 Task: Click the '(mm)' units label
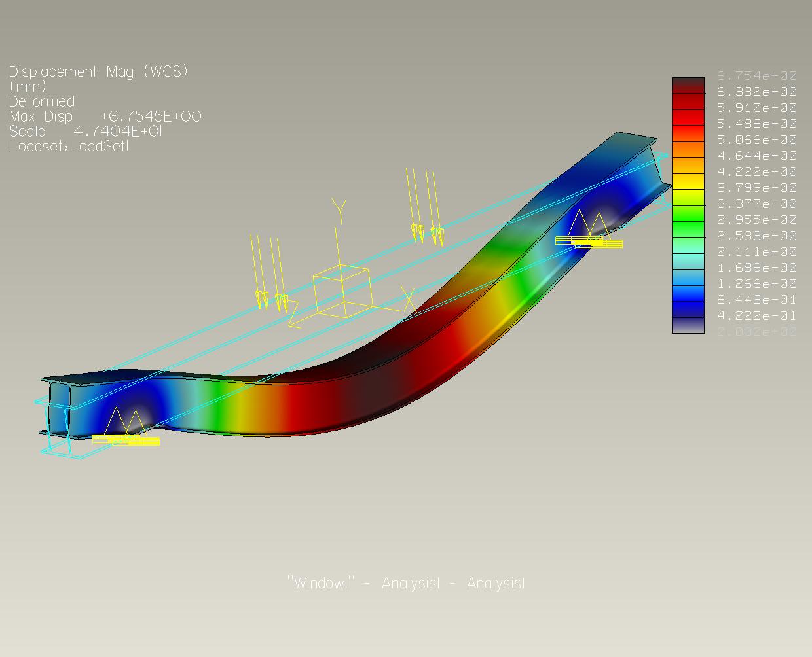[x=28, y=86]
